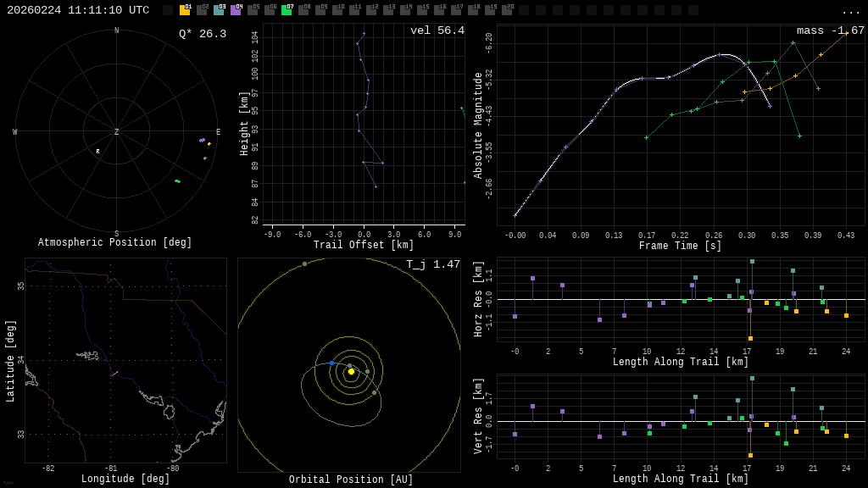The height and width of the screenshot is (488, 868).
Task: Select the green station 07 square
Action: (x=287, y=10)
